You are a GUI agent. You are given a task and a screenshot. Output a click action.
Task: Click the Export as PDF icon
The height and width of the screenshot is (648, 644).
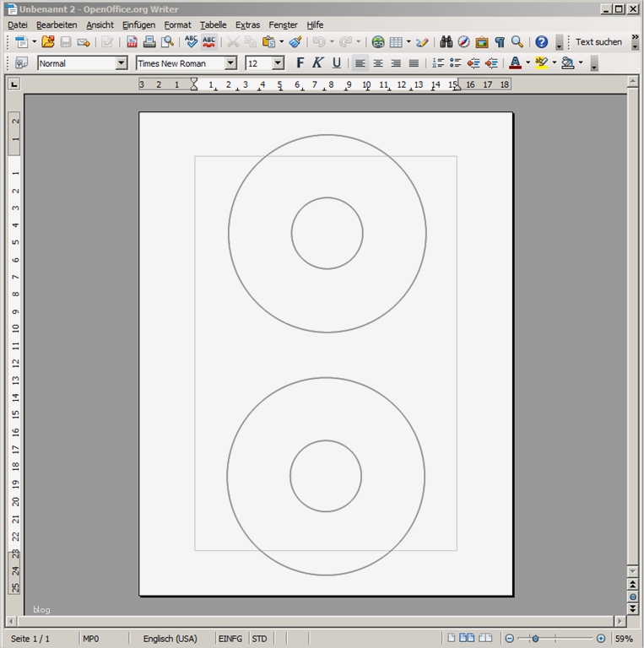tap(133, 41)
